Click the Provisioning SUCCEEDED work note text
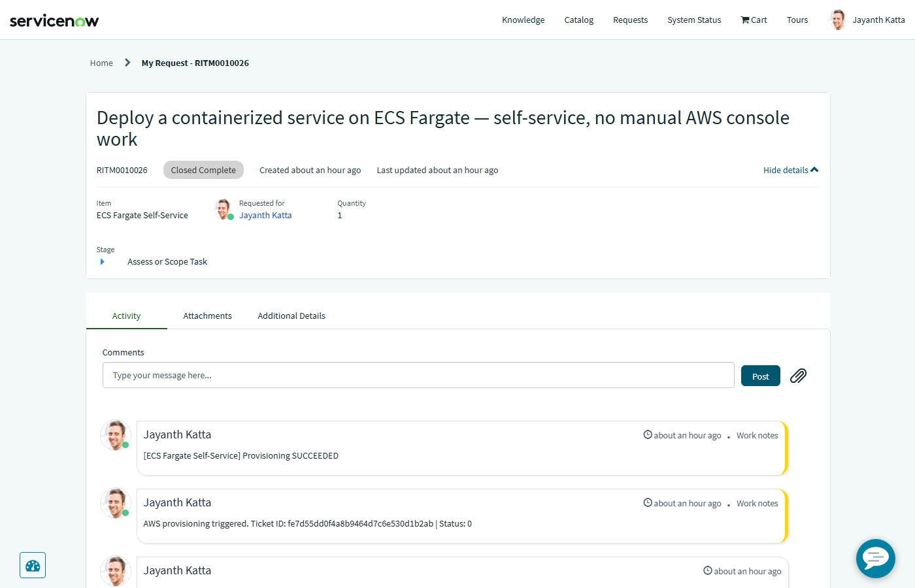This screenshot has width=915, height=588. [x=241, y=455]
